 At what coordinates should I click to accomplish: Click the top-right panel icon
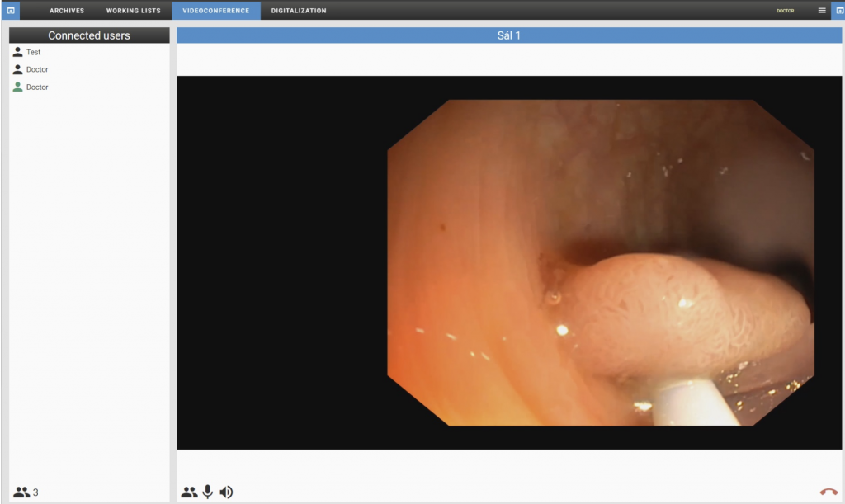click(836, 11)
